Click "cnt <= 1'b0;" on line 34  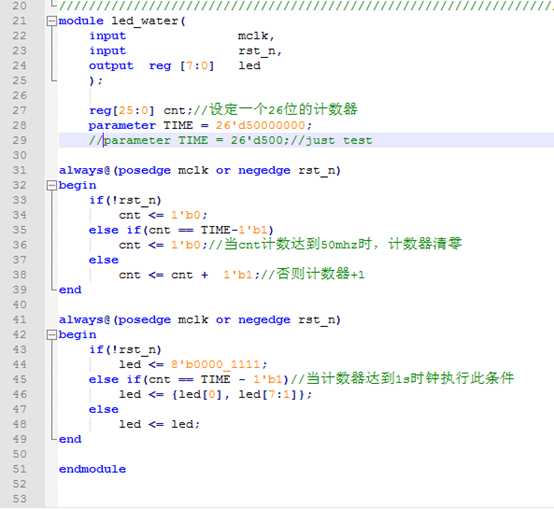pyautogui.click(x=163, y=215)
